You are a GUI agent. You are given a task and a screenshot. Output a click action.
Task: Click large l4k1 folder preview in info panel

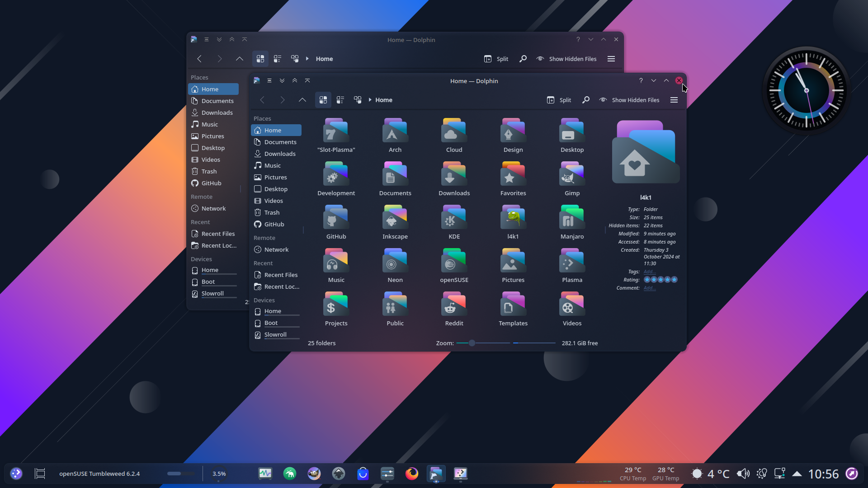pyautogui.click(x=646, y=152)
